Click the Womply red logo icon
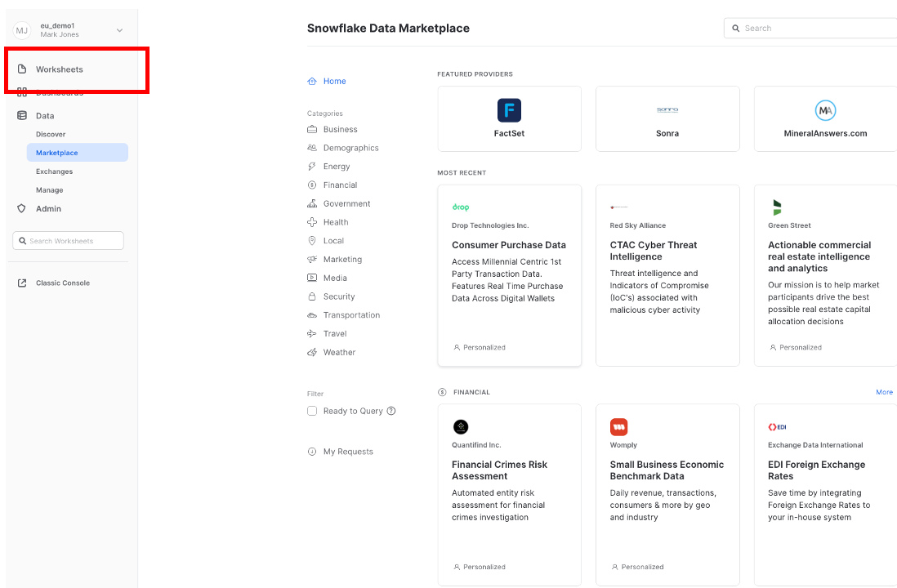 click(x=618, y=427)
